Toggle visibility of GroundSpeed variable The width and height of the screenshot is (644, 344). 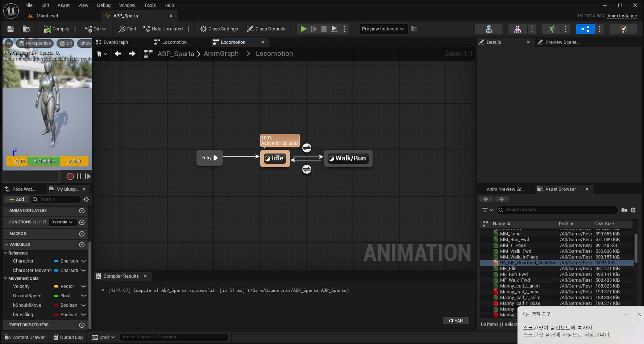point(84,296)
